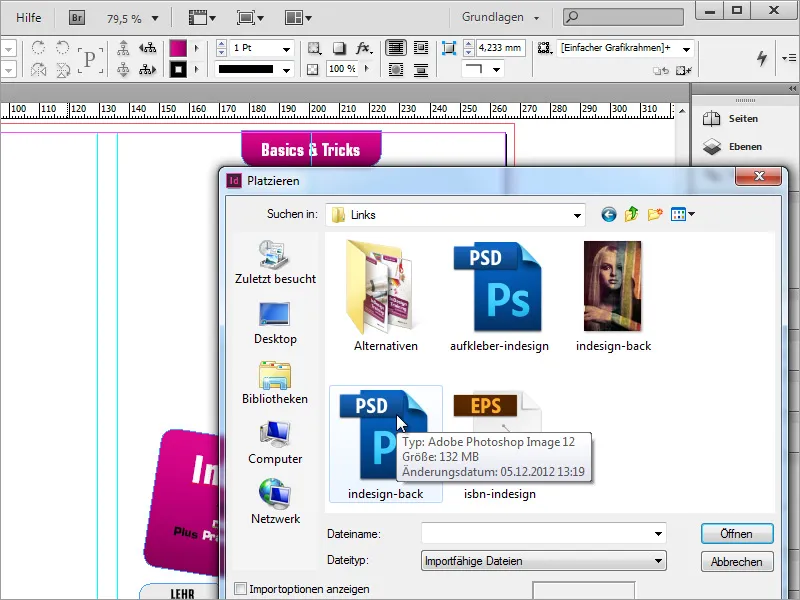Click the quick apply lightning icon

pos(762,58)
